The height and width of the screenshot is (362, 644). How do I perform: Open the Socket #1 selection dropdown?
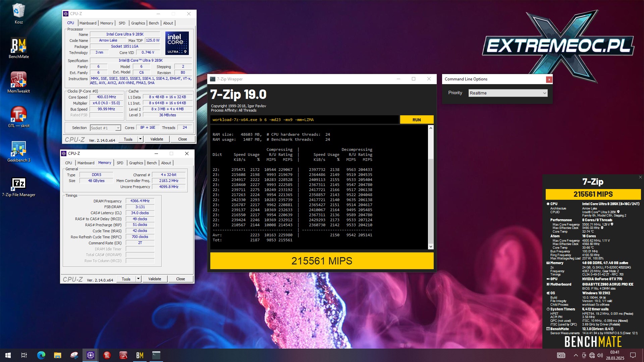105,128
